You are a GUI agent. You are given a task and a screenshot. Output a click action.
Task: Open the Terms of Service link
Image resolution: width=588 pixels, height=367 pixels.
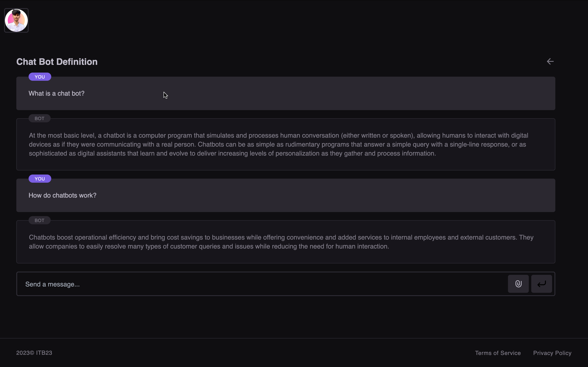(x=498, y=353)
